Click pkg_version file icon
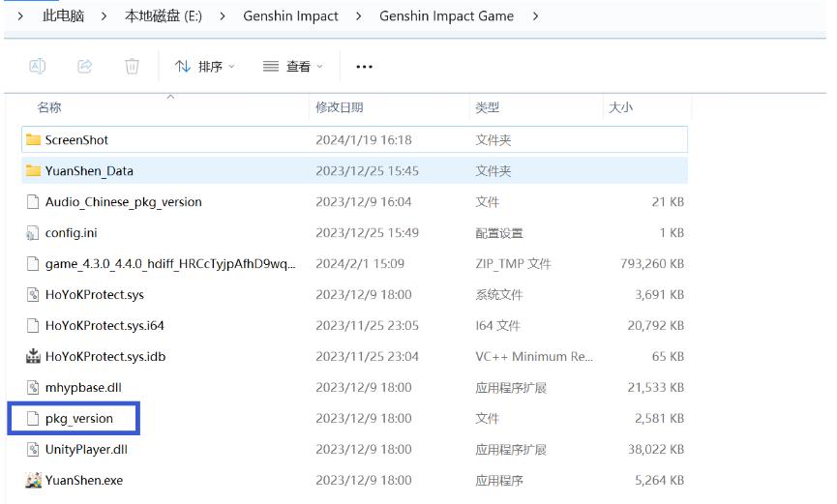Viewport: 837px width, 504px height. pyautogui.click(x=33, y=419)
